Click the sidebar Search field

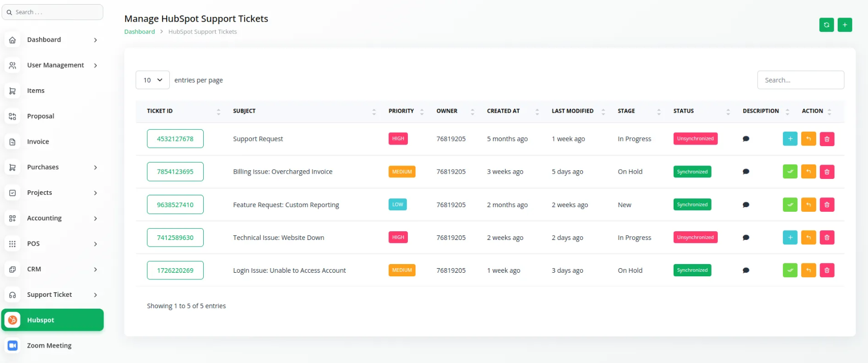tap(52, 12)
